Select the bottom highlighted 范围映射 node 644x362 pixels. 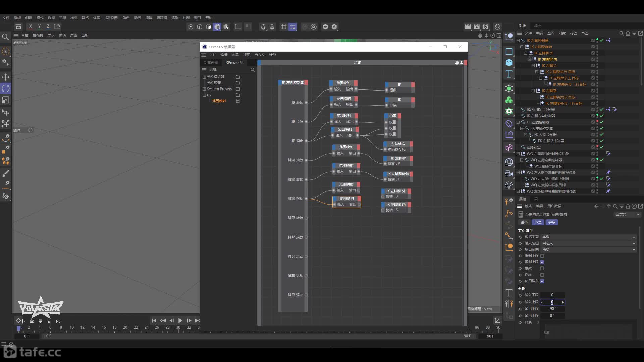[x=346, y=202]
